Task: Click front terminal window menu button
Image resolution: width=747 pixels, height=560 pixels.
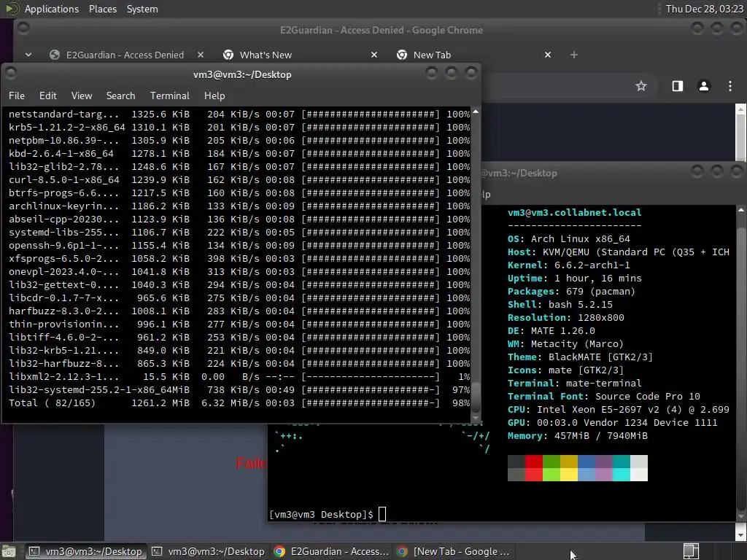Action: 11,74
